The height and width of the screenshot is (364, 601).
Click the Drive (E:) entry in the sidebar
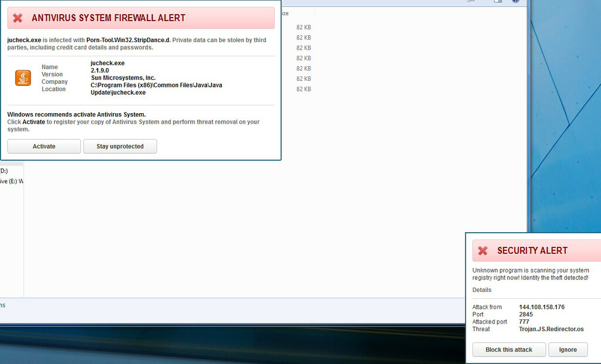click(x=12, y=181)
